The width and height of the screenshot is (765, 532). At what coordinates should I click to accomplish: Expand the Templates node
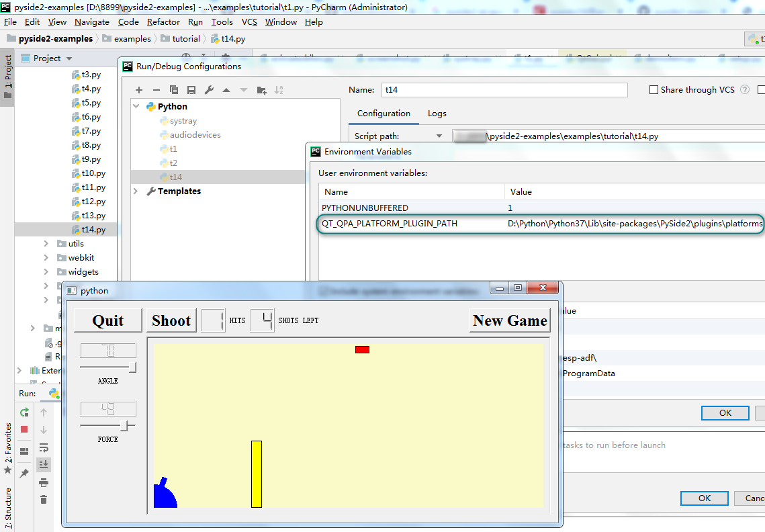click(x=136, y=191)
